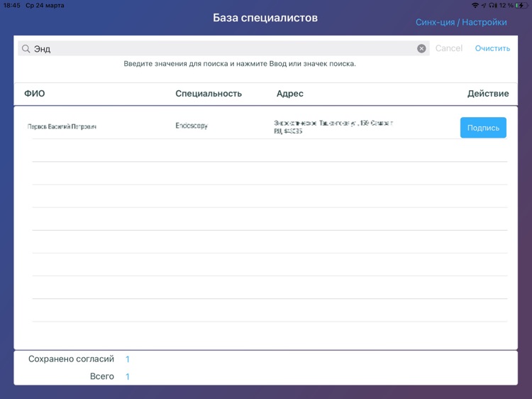Viewport: 532px width, 399px height.
Task: Tap the Очистить link
Action: 492,48
